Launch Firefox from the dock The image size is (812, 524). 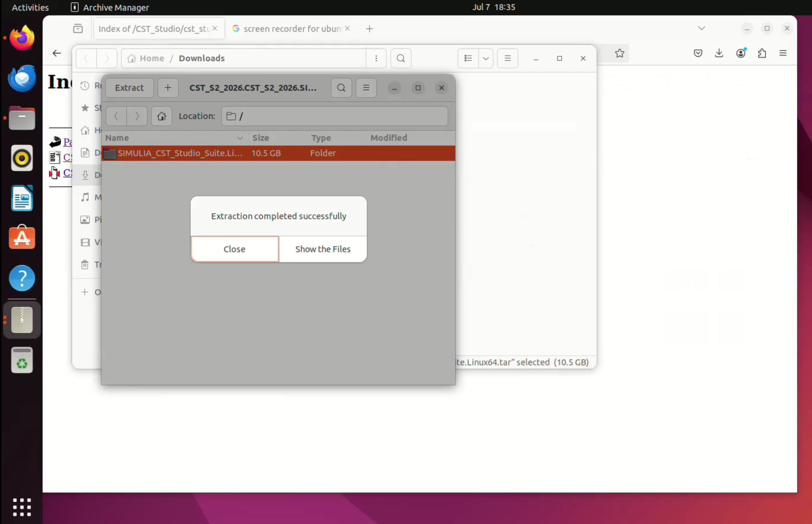coord(22,38)
